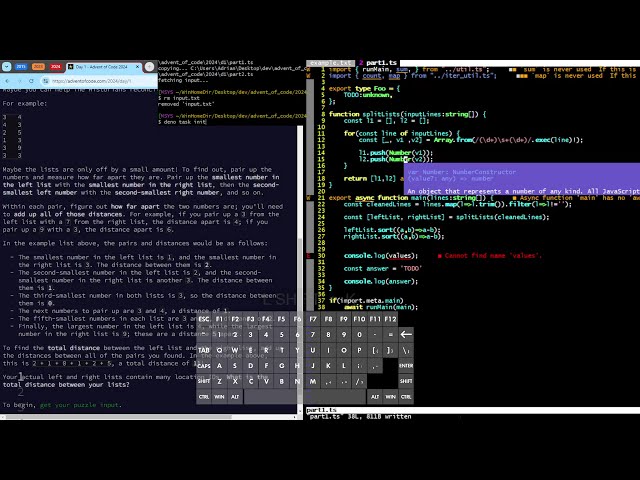Image resolution: width=640 pixels, height=480 pixels.
Task: Tap the backspace arrow key on the keyboard
Action: 406,335
